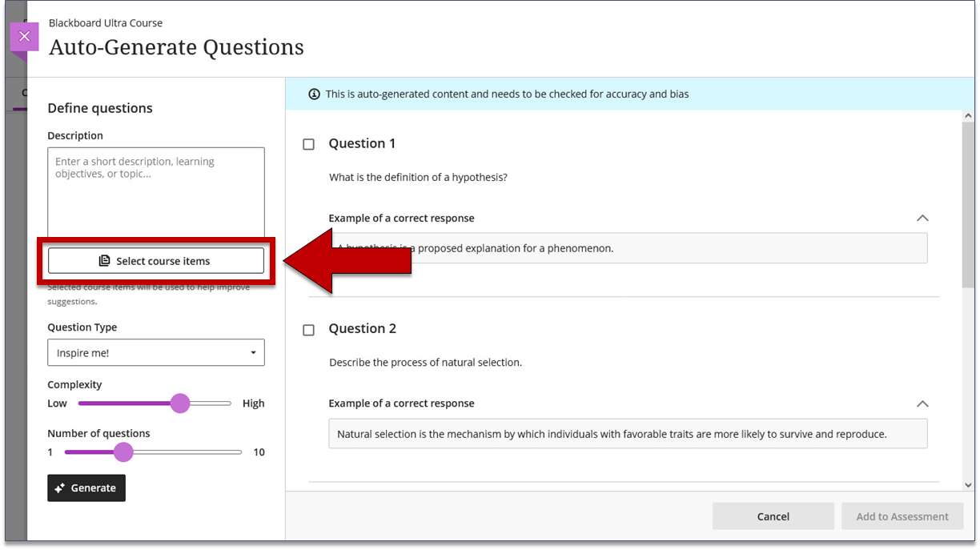Click the Description text box
Viewport: 980px width, 550px height.
pyautogui.click(x=156, y=192)
